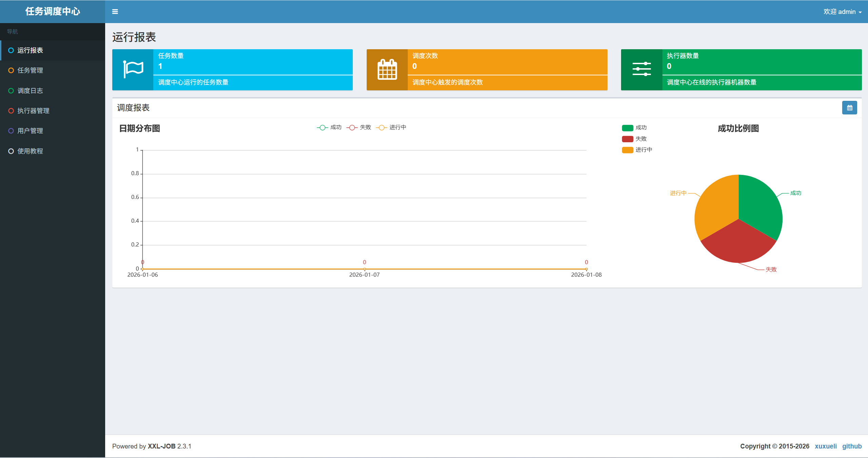Screen dimensions: 868x458
Task: Click the red circle icon beside 执行器管理
Action: (x=11, y=111)
